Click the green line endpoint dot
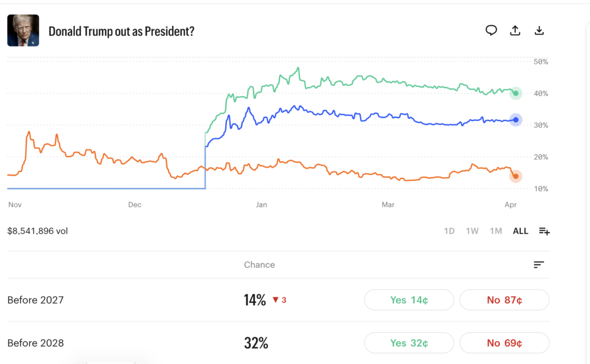This screenshot has height=364, width=590. tap(516, 93)
